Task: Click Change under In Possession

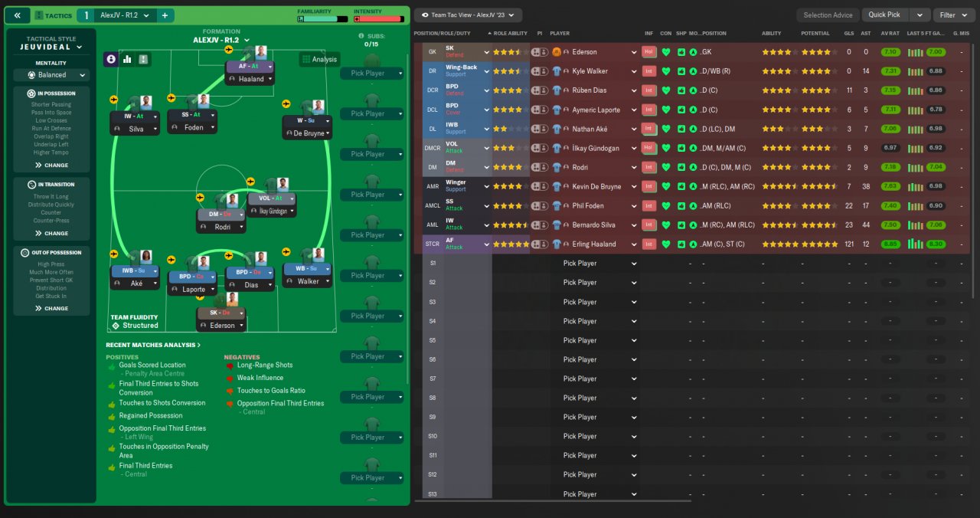Action: coord(51,166)
